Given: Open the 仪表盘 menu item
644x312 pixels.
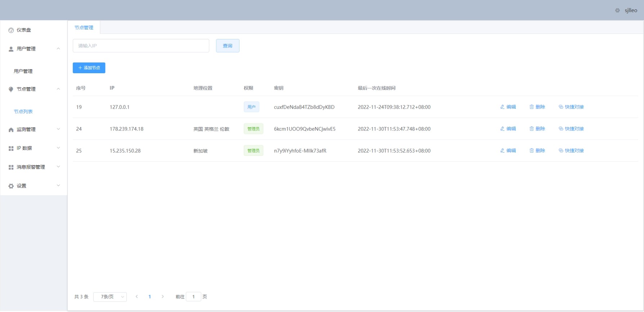Looking at the screenshot, I should (34, 30).
